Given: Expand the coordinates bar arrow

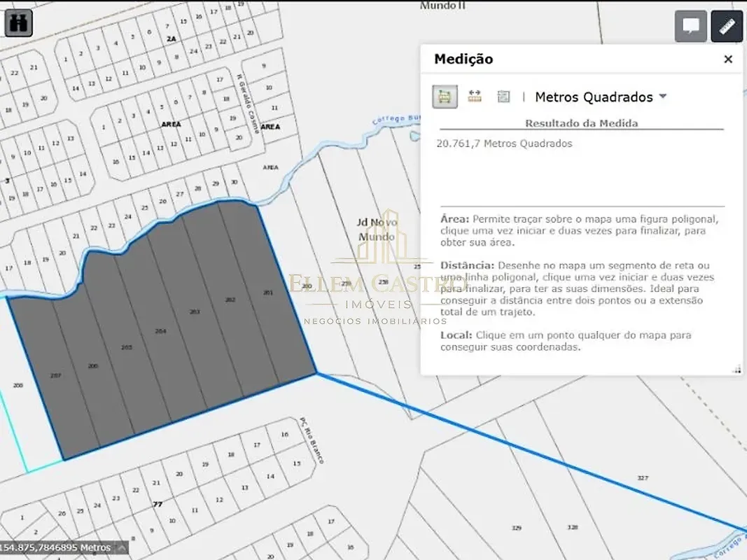Looking at the screenshot, I should (x=122, y=547).
